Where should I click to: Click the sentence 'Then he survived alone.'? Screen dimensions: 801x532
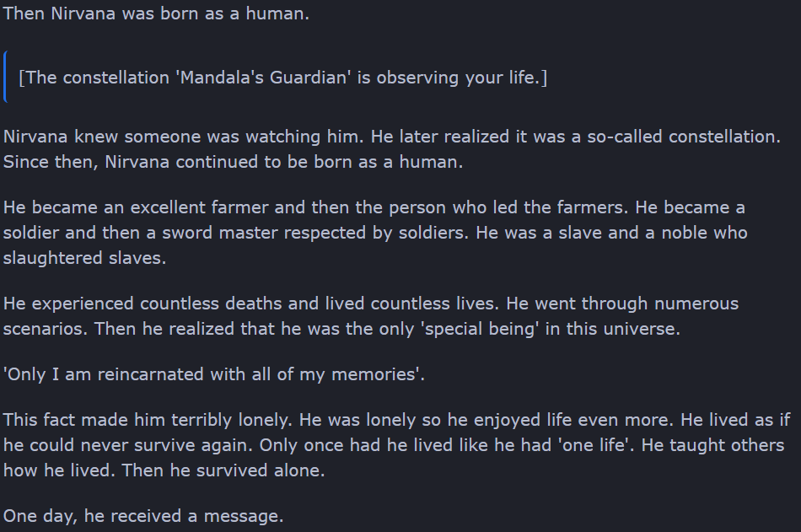(223, 470)
